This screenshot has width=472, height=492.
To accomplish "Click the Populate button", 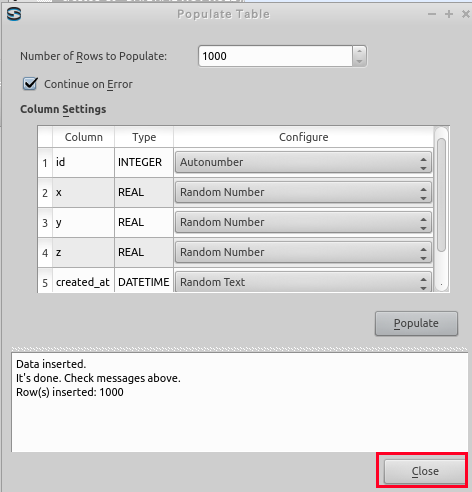I will coord(416,323).
